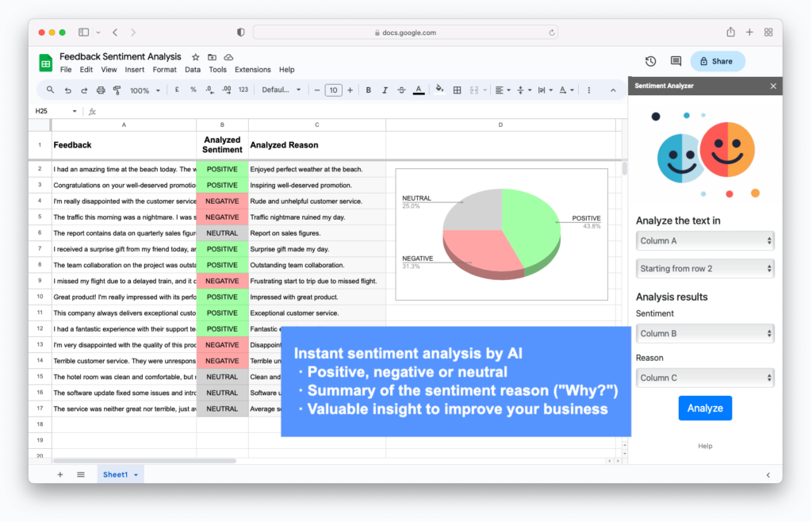Open the comments icon
The height and width of the screenshot is (522, 812).
[676, 61]
